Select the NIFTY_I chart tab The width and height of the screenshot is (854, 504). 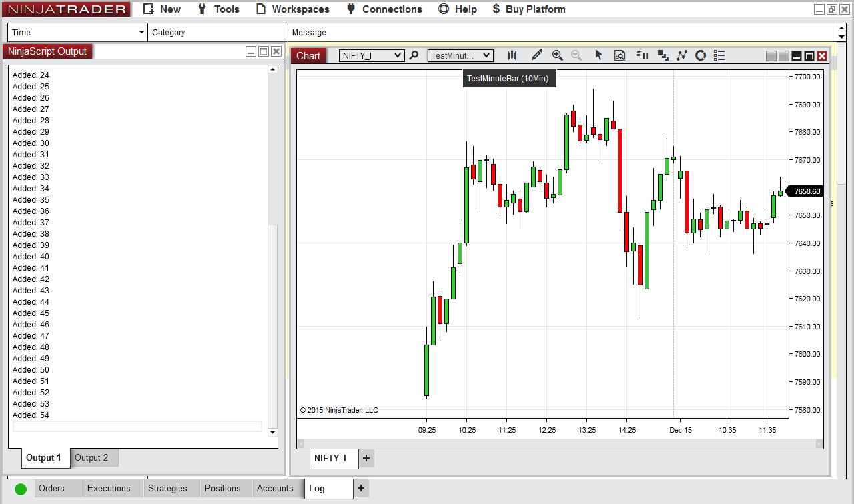pos(334,458)
